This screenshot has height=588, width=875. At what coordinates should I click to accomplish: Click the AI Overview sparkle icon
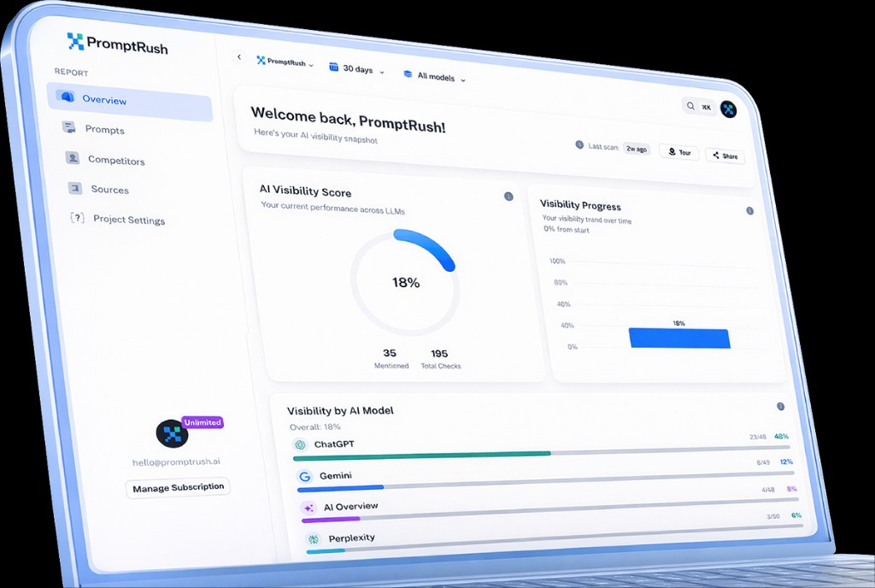(x=308, y=509)
